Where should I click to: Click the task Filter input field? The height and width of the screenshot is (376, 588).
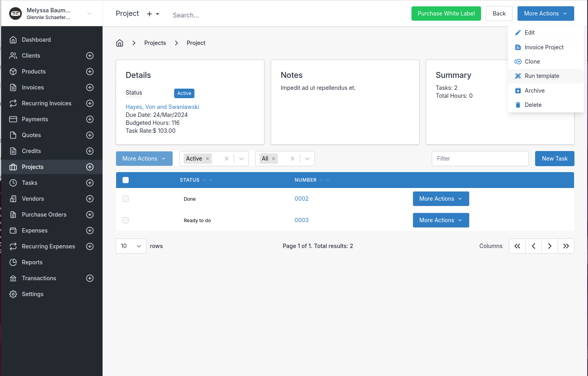(480, 159)
